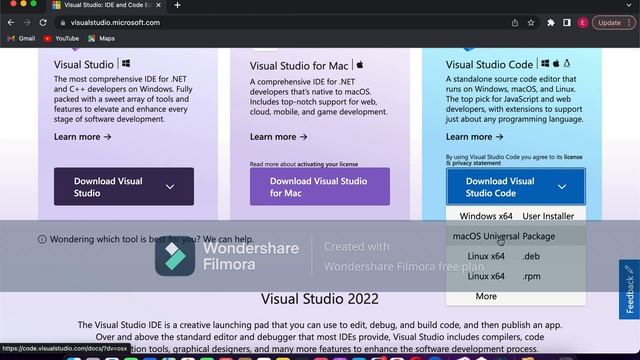This screenshot has height=360, width=640.
Task: Close the Visual Studio browser tab
Action: tap(158, 5)
